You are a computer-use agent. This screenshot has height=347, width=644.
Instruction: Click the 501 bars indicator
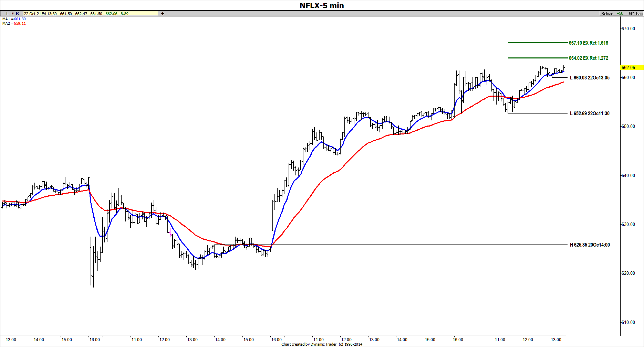[x=636, y=14]
